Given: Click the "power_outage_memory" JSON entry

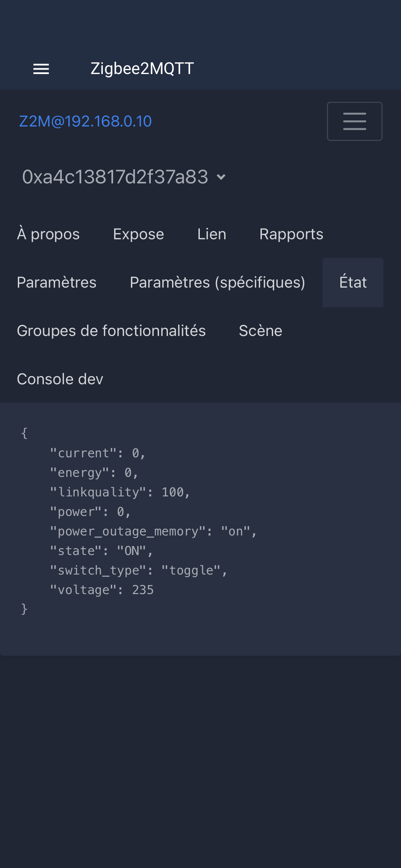Looking at the screenshot, I should point(153,531).
